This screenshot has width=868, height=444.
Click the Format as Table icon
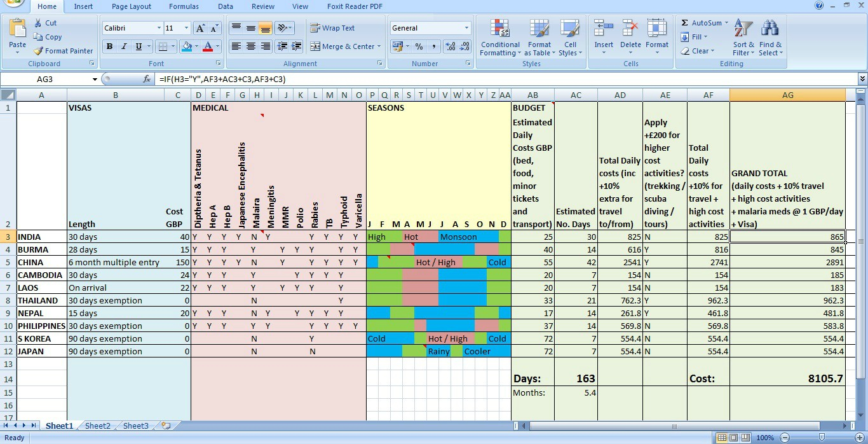pyautogui.click(x=539, y=29)
